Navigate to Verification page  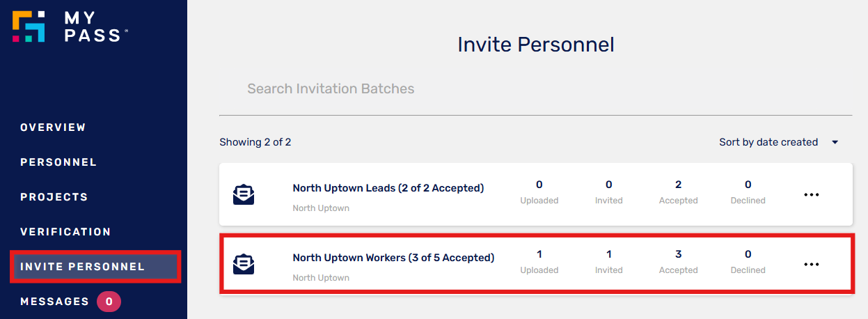(x=65, y=232)
